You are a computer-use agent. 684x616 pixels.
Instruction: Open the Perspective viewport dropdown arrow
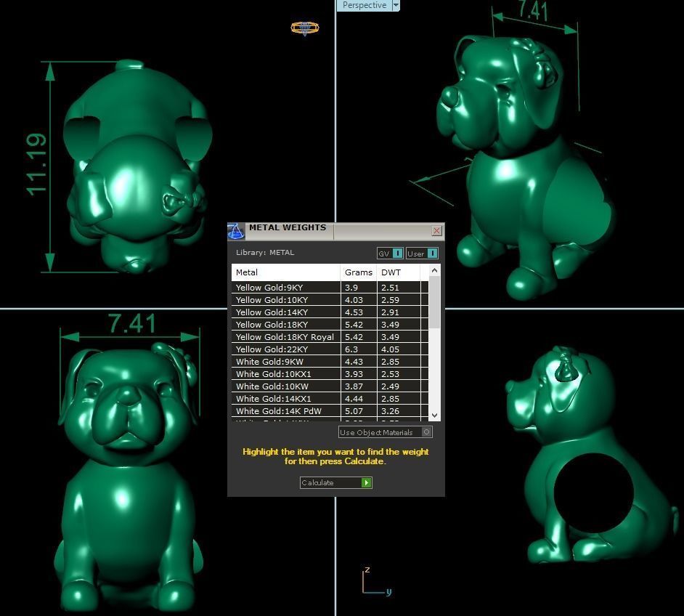tap(396, 5)
